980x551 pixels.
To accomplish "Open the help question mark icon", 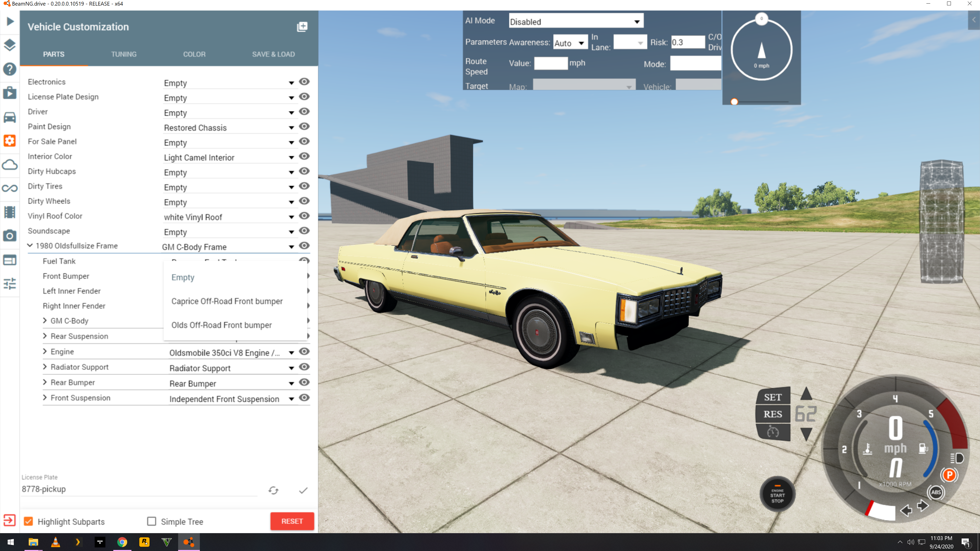I will coord(10,69).
